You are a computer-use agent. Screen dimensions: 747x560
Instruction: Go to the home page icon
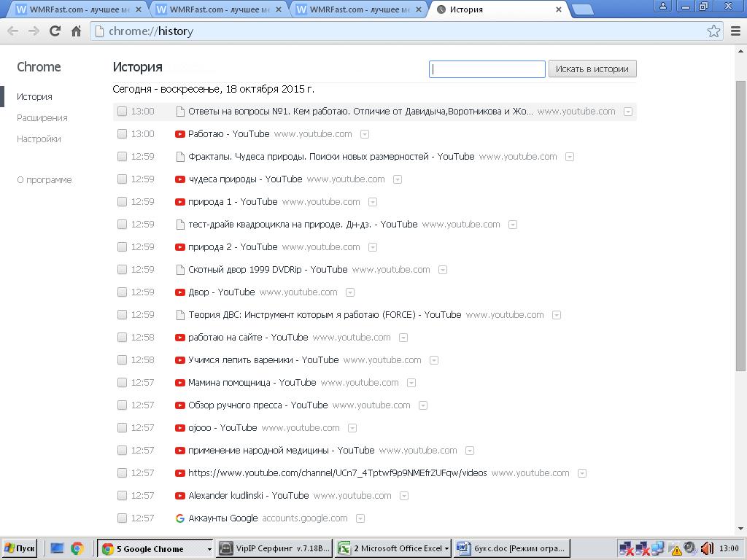pyautogui.click(x=76, y=31)
